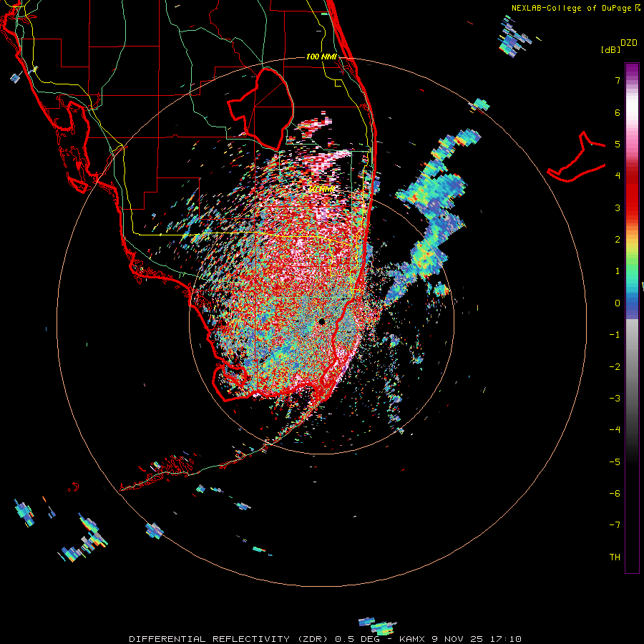
Task: Click the 0 dB value on the color scale
Action: coord(618,303)
